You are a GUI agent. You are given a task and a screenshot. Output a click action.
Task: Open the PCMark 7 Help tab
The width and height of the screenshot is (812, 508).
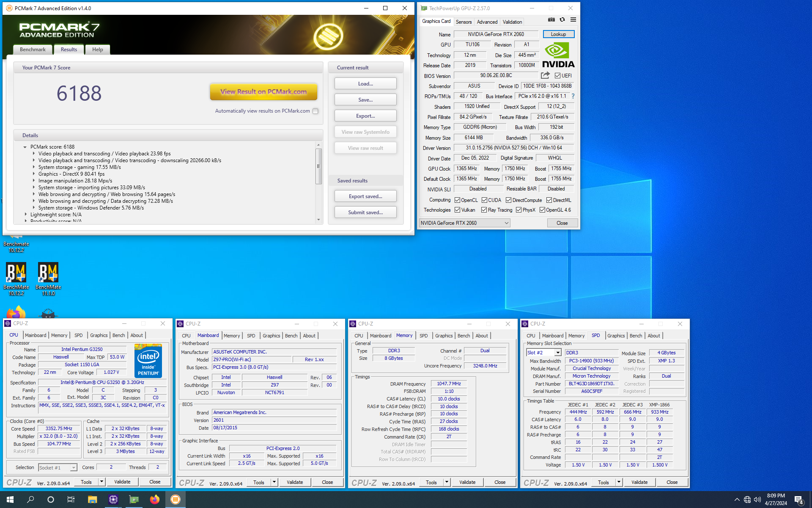tap(97, 50)
